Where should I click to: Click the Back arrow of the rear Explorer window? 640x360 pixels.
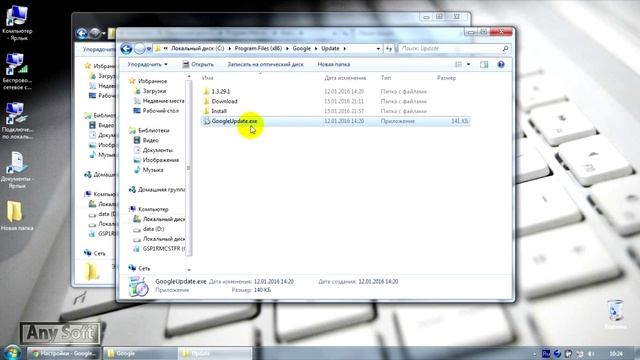pos(82,33)
